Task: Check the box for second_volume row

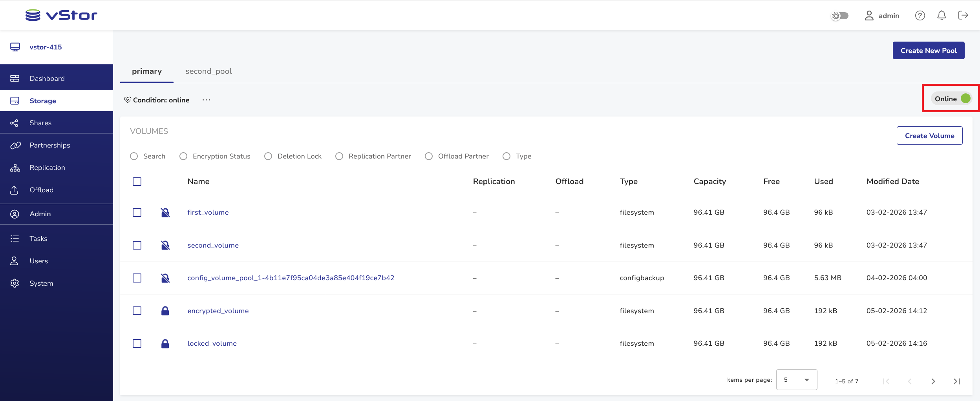Action: (137, 245)
